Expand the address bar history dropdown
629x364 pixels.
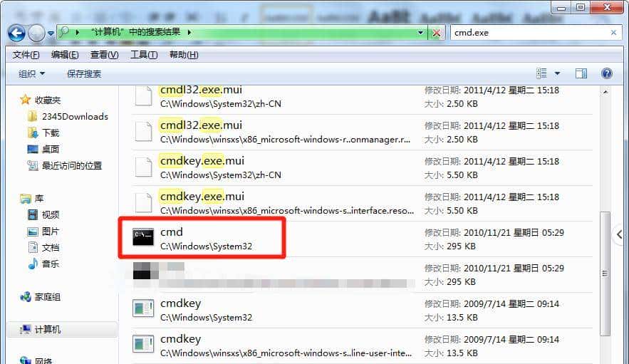coord(422,33)
